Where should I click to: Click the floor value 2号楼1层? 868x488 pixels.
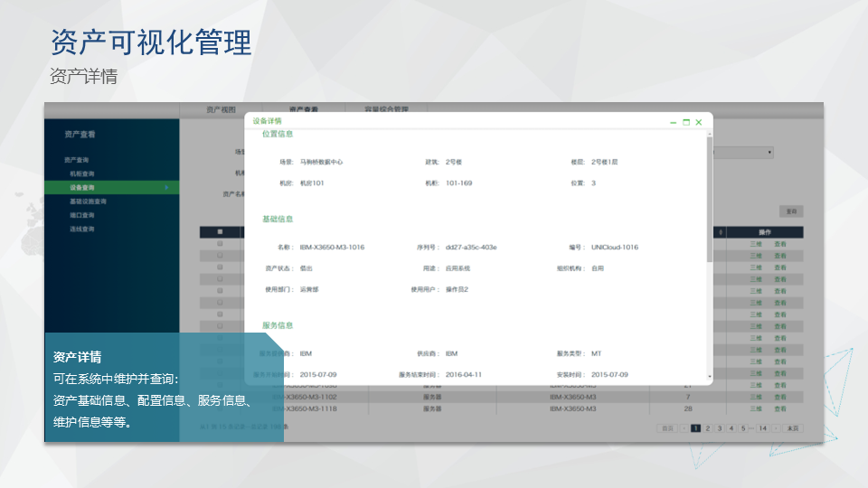tap(604, 162)
